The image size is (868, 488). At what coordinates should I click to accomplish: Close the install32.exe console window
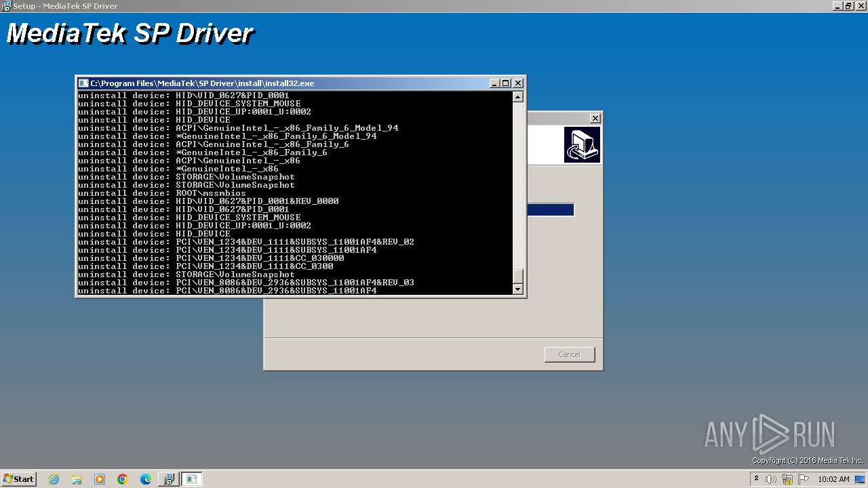[518, 83]
